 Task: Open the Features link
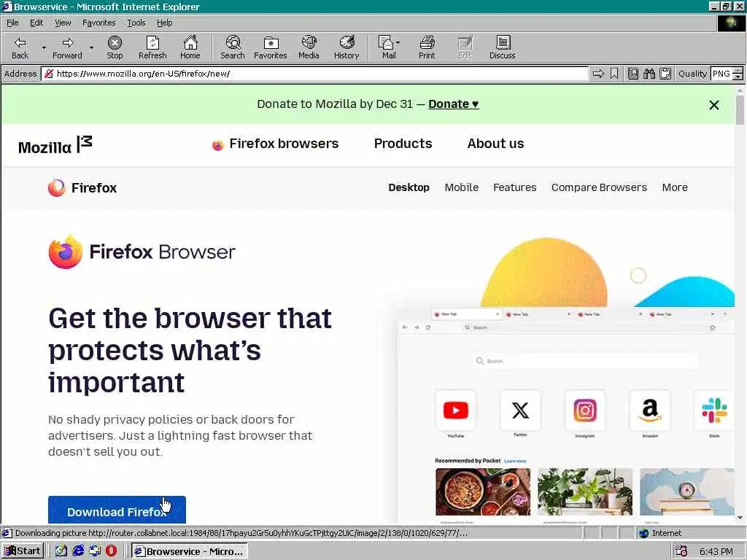tap(514, 187)
